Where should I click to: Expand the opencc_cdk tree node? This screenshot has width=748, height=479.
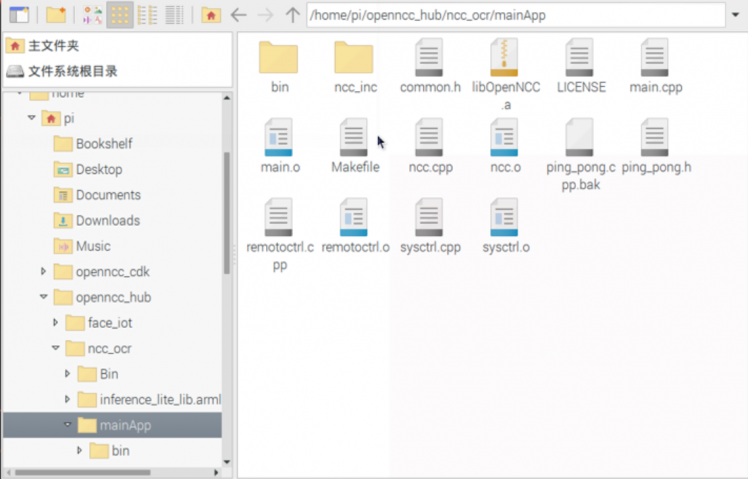[x=43, y=271]
